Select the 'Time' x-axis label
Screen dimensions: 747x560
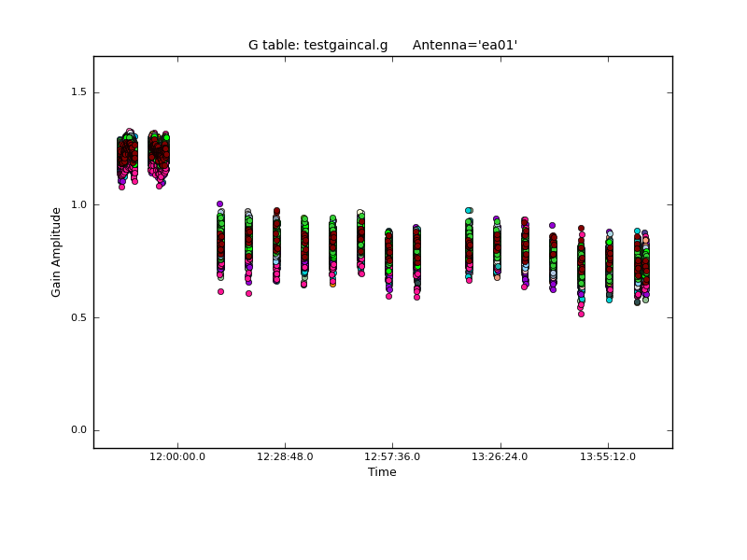point(382,472)
